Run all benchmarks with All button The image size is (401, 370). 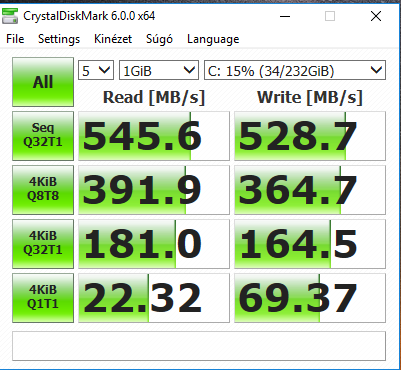tap(43, 82)
